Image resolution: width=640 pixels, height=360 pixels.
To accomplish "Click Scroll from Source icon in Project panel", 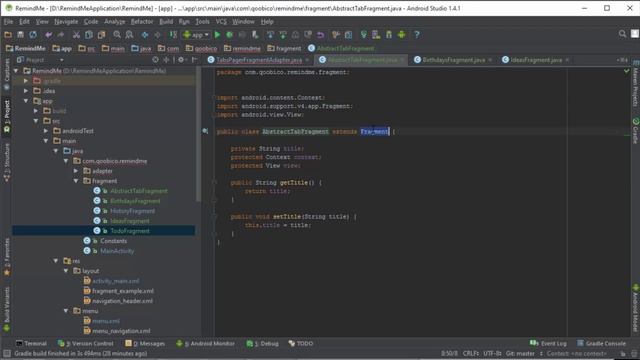I will pyautogui.click(x=155, y=60).
